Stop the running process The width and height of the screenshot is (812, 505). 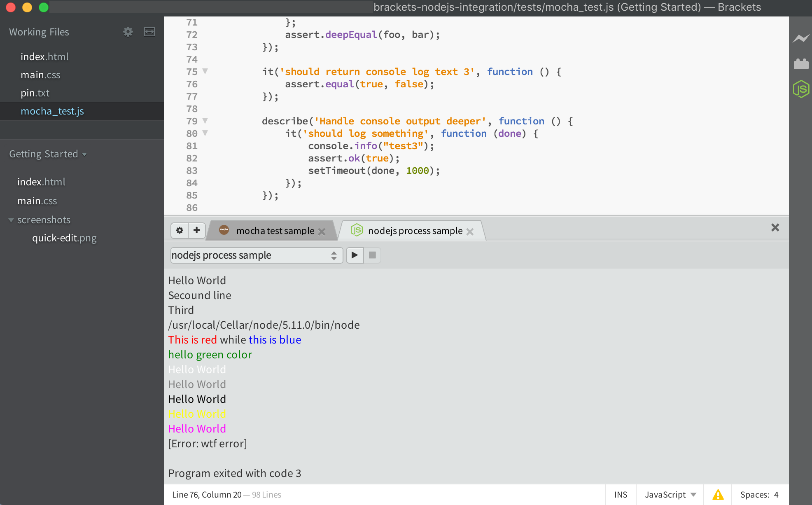click(x=372, y=255)
